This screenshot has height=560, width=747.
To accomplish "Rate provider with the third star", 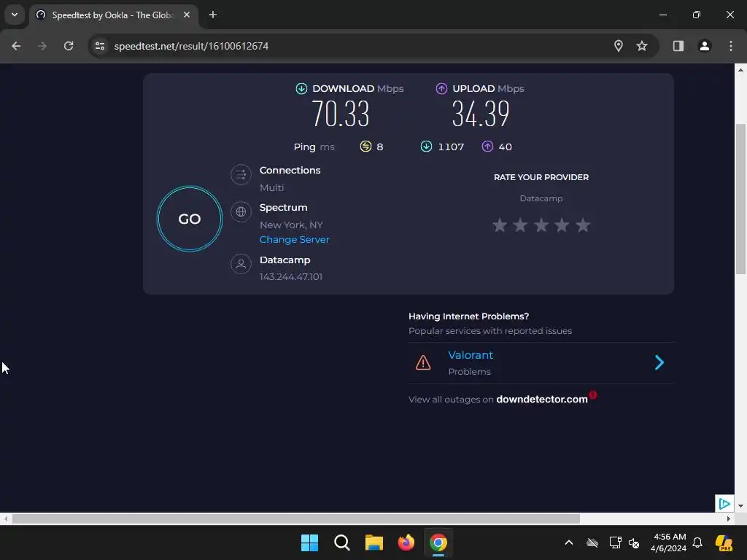I will [x=541, y=225].
